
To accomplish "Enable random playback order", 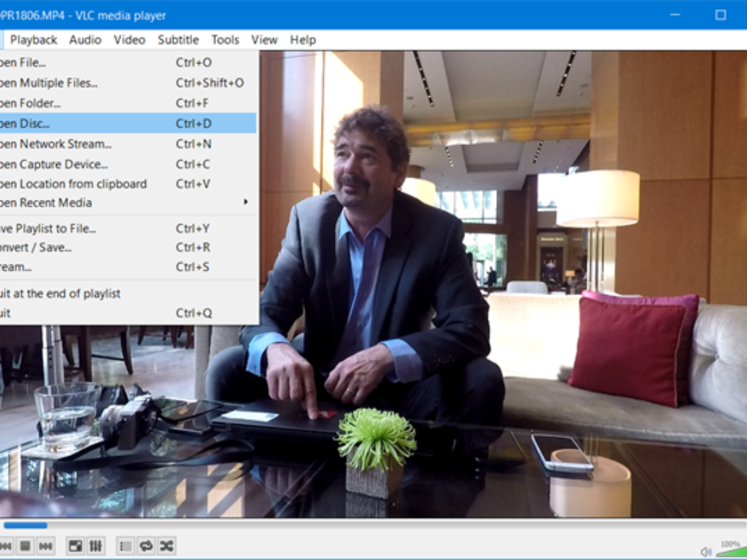I will pyautogui.click(x=166, y=546).
